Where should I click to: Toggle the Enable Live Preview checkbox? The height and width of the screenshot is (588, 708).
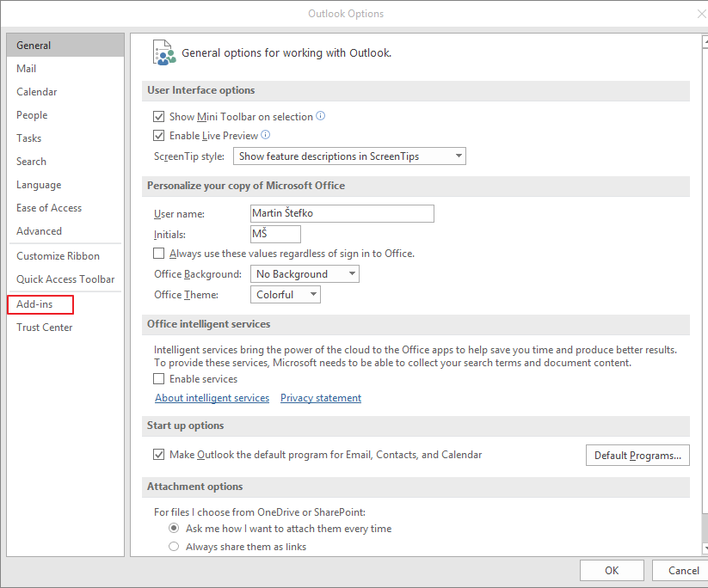click(158, 135)
